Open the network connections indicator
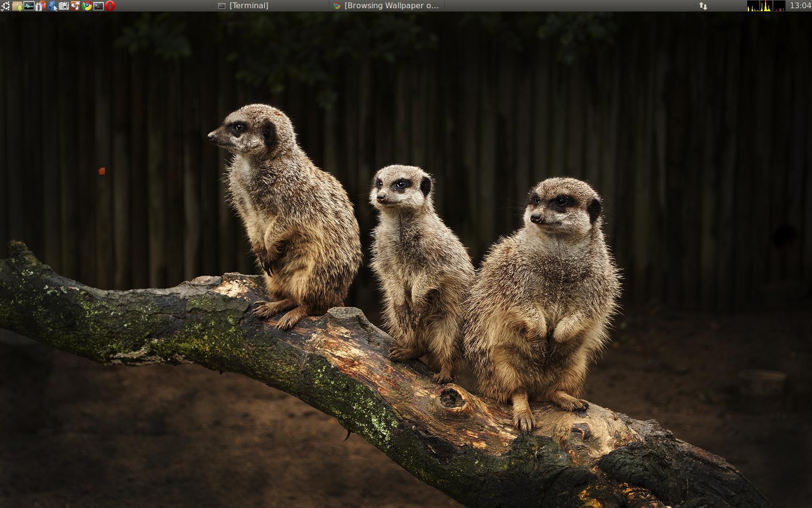 (x=703, y=6)
